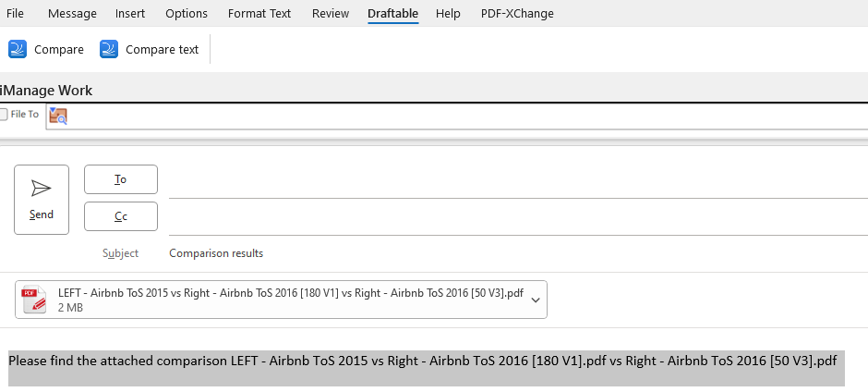Open the File menu

pos(15,13)
